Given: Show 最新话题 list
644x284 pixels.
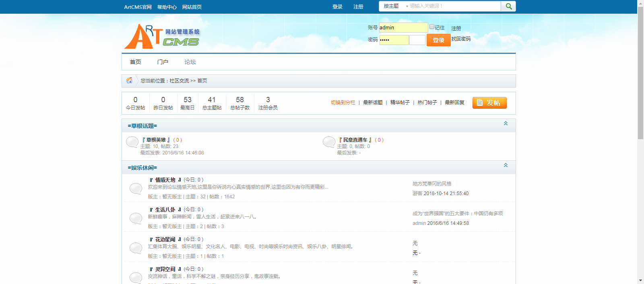Looking at the screenshot, I should tap(373, 103).
